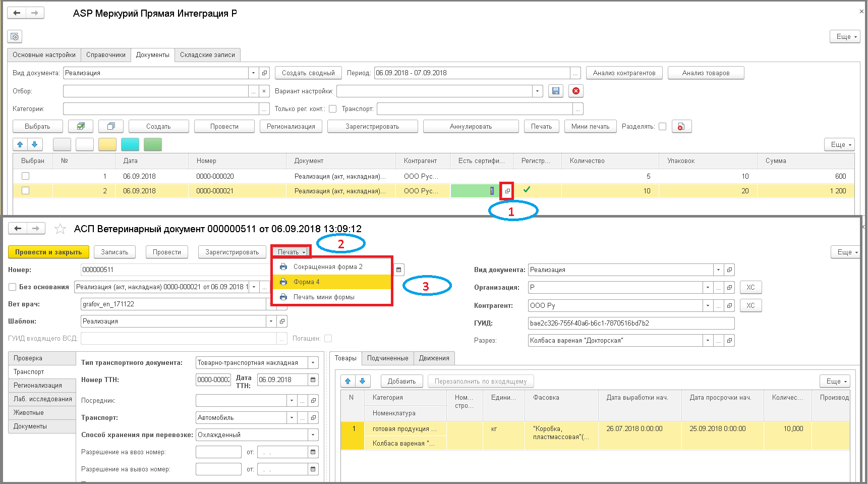Viewport: 868px width, 484px height.
Task: Click Провести и закрыть button
Action: pos(48,252)
